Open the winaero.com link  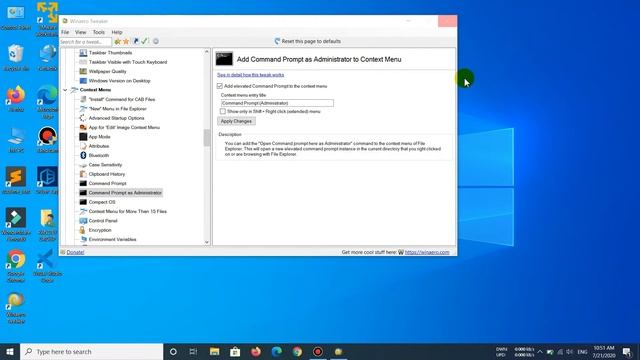427,252
